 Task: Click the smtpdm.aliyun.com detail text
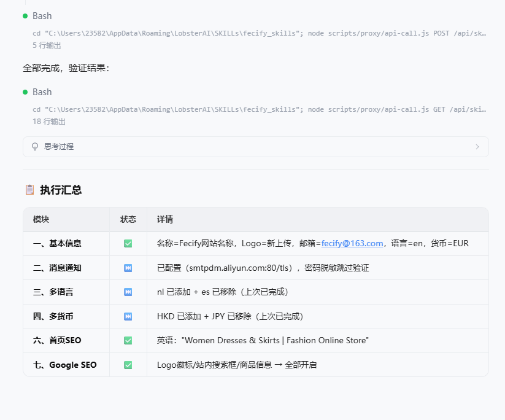(x=263, y=268)
